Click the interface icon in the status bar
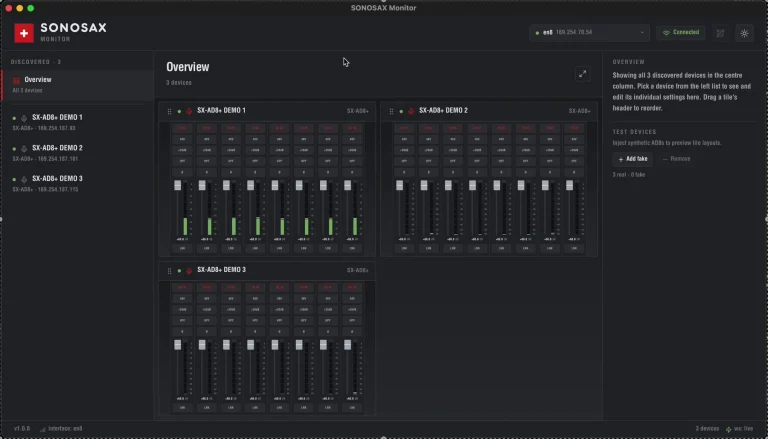The height and width of the screenshot is (439, 768). pos(43,429)
